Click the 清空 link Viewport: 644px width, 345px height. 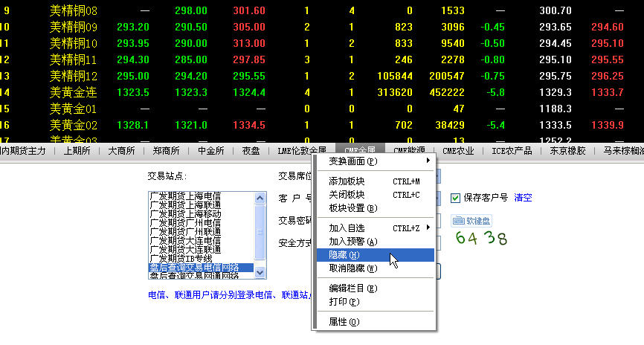click(523, 198)
